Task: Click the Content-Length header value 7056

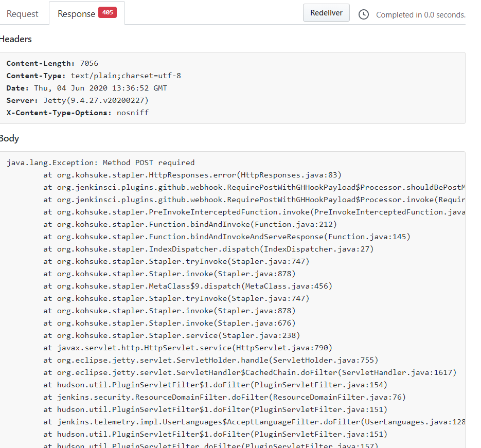Action: pyautogui.click(x=89, y=63)
